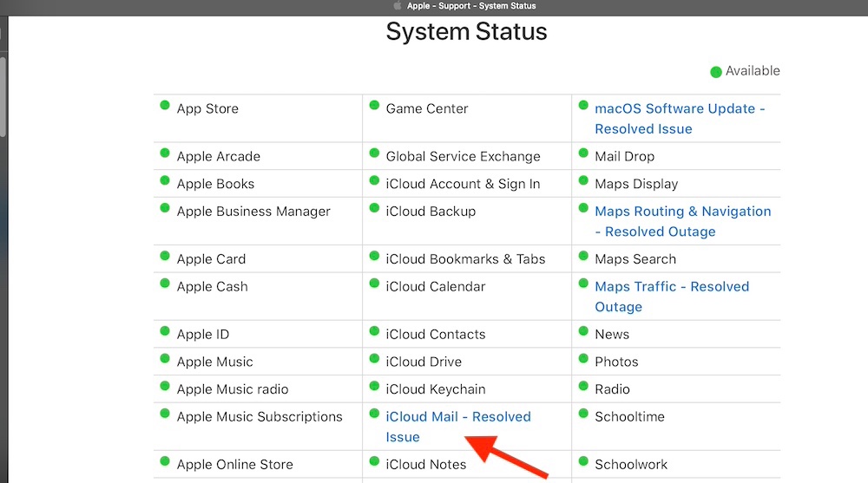Select the Apple Online Store service name

coord(234,465)
